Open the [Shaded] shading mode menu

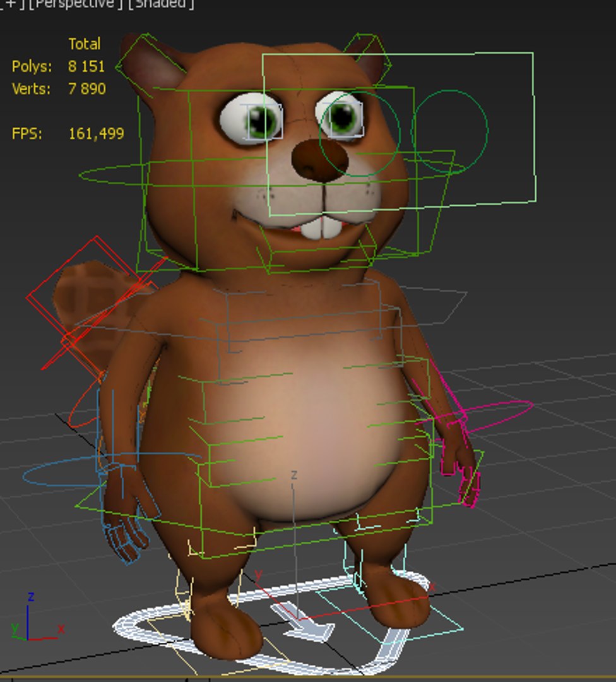[162, 4]
